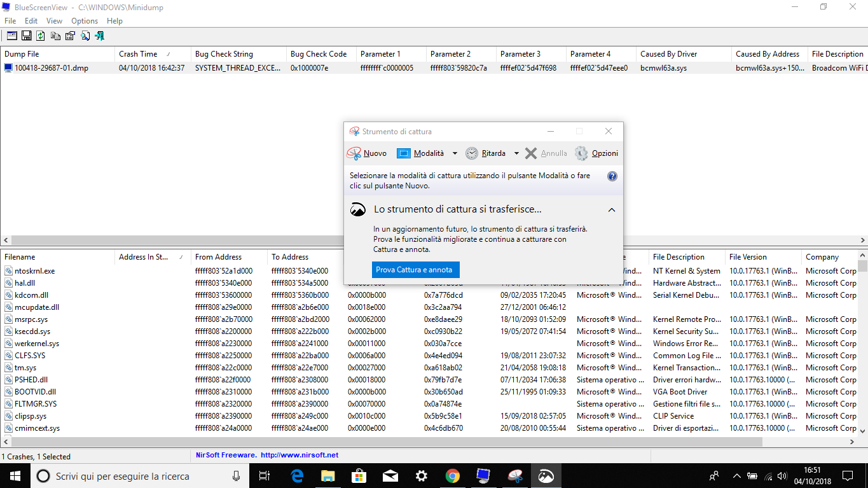Click the blue help question mark icon

coord(612,176)
